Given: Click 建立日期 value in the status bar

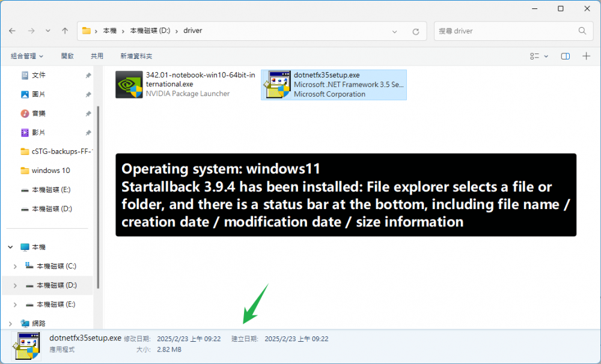Looking at the screenshot, I should pos(296,339).
